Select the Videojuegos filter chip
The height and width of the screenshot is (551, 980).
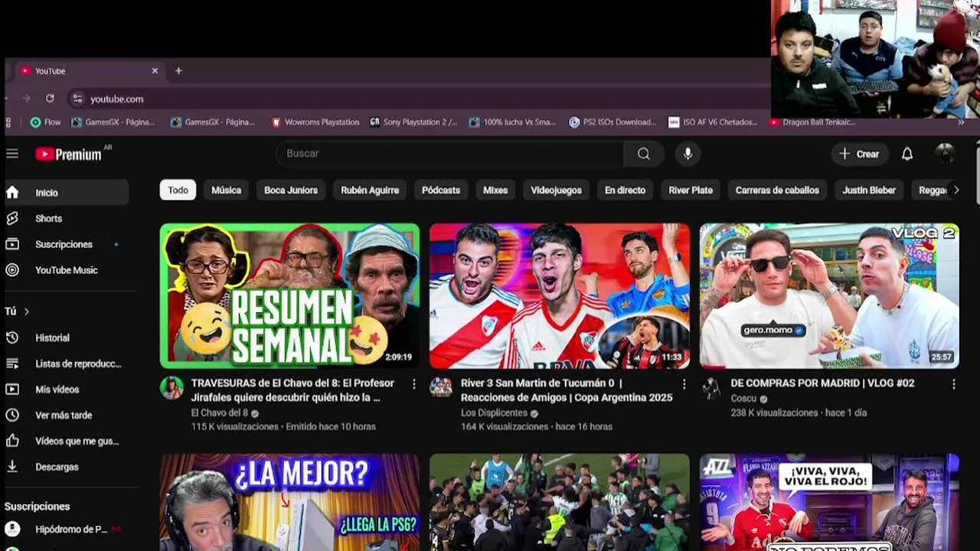click(x=557, y=191)
